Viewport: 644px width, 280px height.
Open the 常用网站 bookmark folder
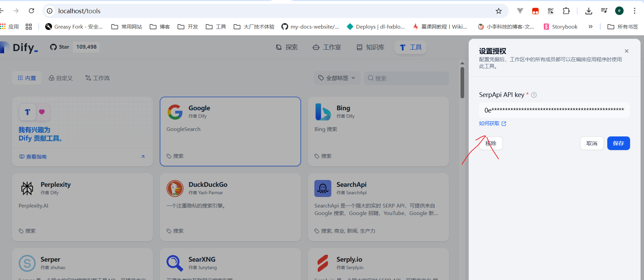coord(127,27)
